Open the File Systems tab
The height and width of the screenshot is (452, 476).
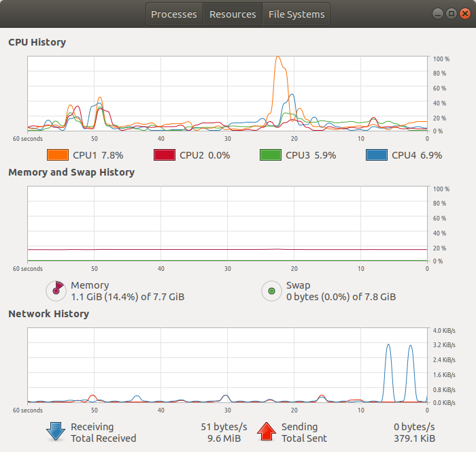[296, 14]
